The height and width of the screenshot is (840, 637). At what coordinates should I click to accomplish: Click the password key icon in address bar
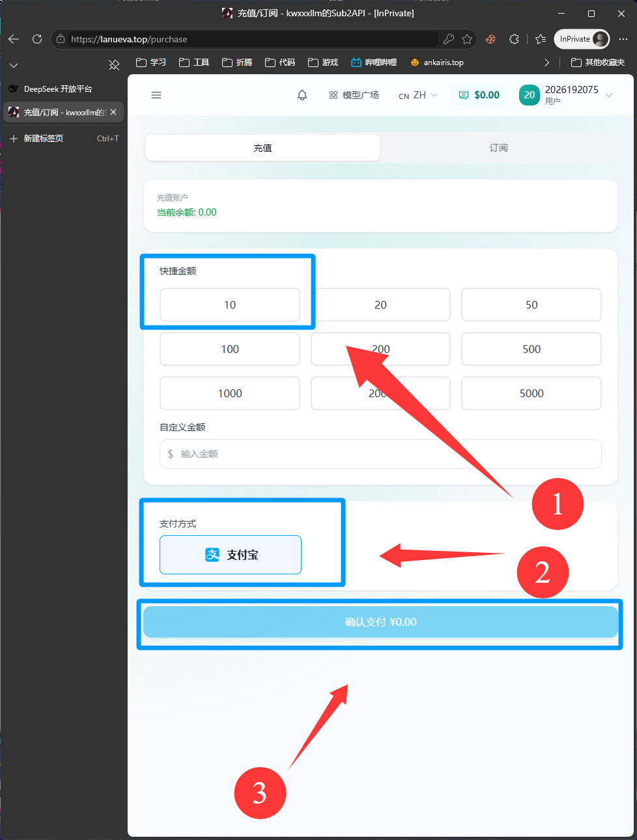(449, 39)
